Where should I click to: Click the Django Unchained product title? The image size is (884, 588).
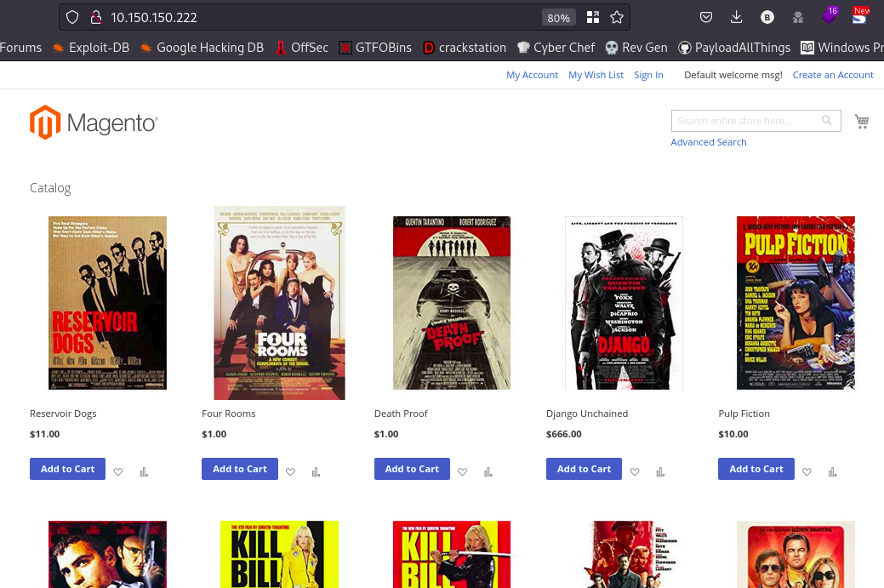click(587, 414)
